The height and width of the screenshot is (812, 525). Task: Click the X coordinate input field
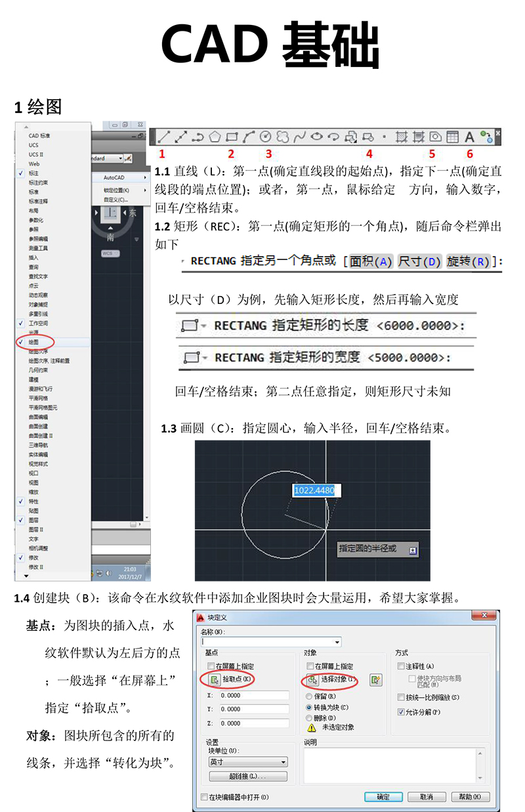(254, 695)
